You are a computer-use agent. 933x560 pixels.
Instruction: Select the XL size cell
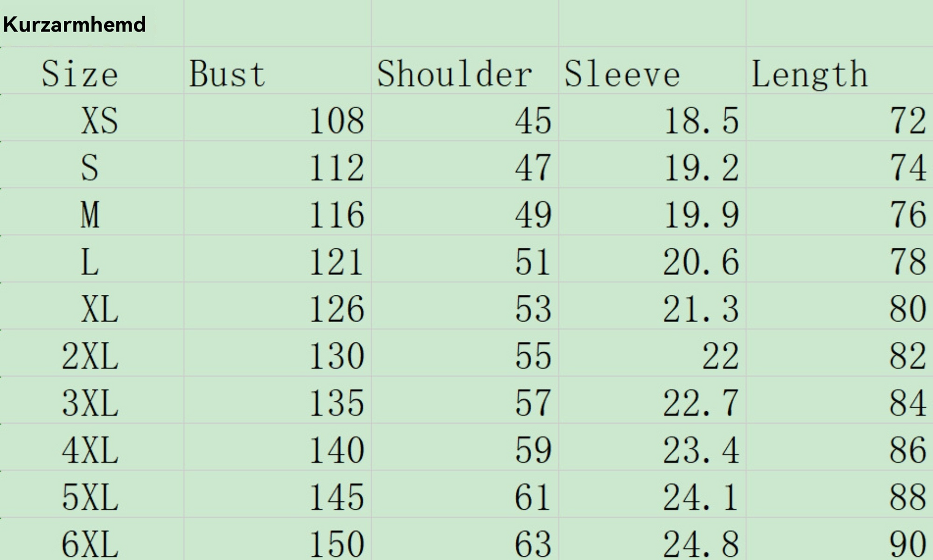pos(92,306)
